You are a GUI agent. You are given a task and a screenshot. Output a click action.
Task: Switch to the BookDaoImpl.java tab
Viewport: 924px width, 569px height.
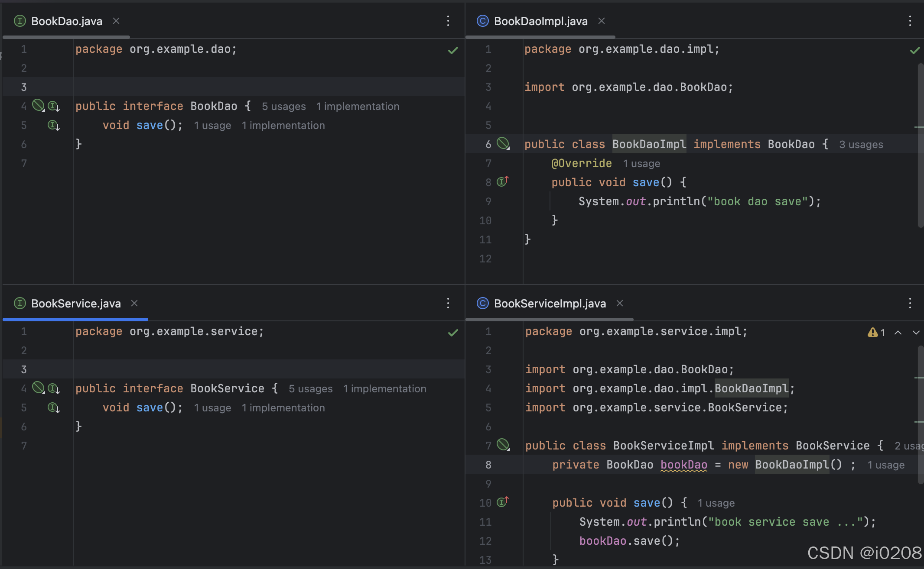540,21
